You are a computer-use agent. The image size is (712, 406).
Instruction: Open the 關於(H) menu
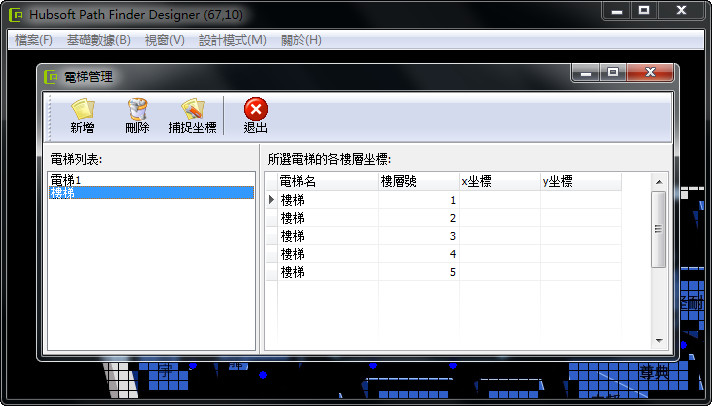[x=301, y=40]
